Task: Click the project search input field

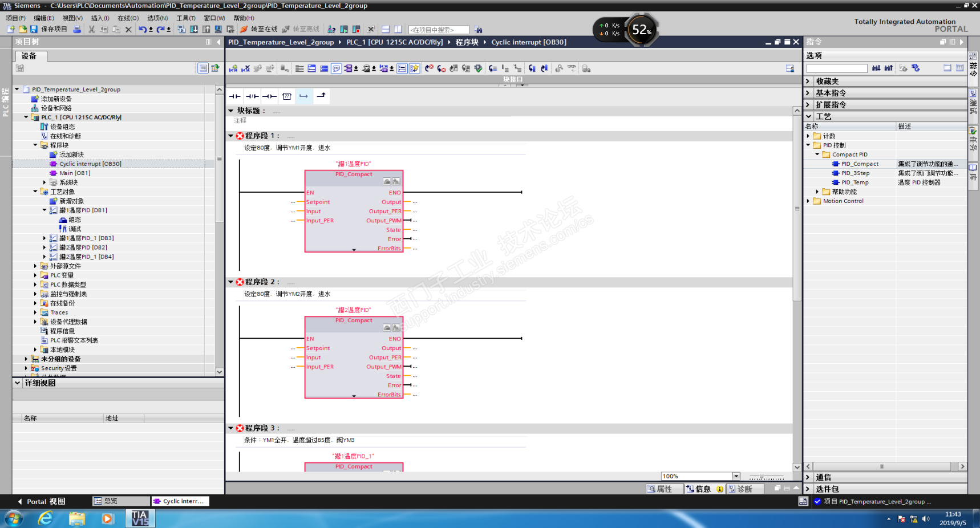Action: (439, 30)
